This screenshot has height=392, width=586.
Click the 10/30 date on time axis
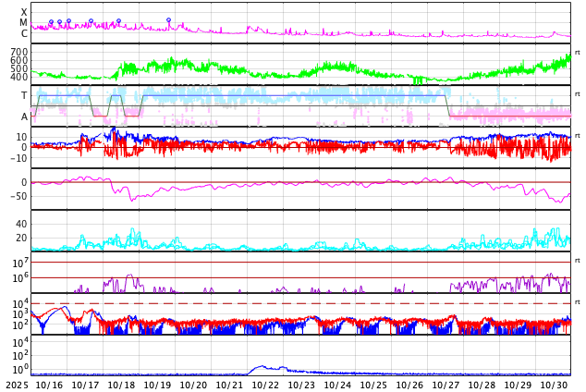click(554, 385)
